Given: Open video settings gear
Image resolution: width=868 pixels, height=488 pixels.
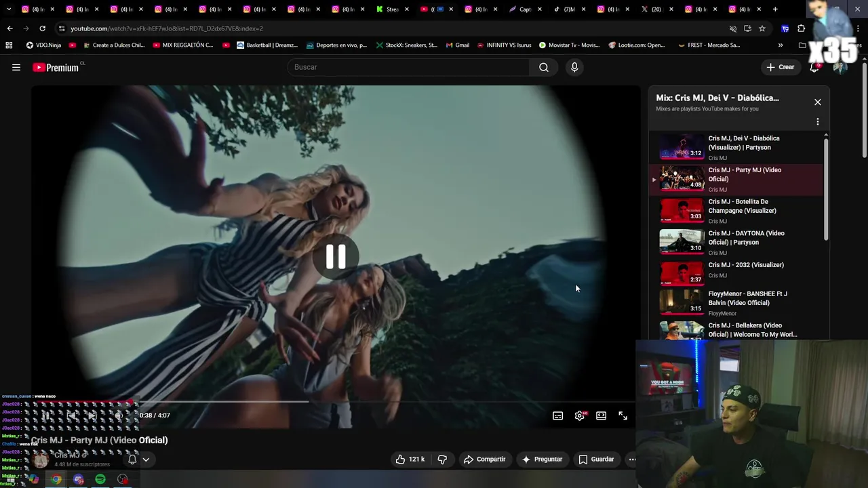Looking at the screenshot, I should [x=580, y=415].
